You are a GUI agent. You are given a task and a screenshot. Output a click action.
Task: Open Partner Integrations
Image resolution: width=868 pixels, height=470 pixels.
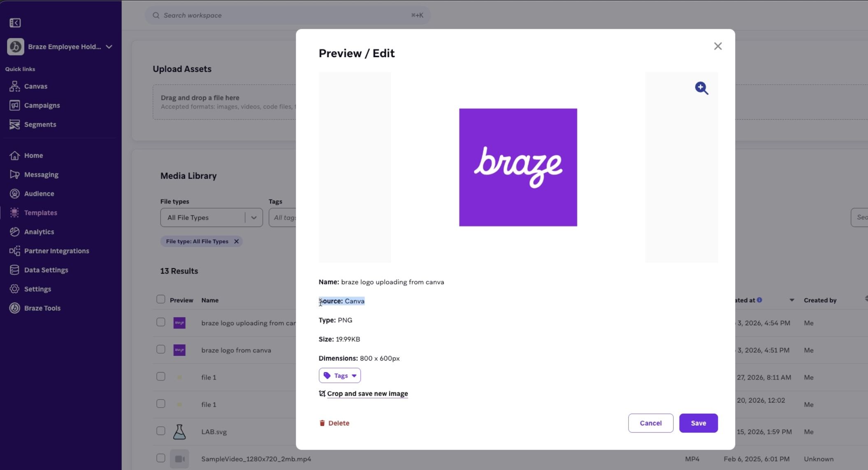coord(57,251)
